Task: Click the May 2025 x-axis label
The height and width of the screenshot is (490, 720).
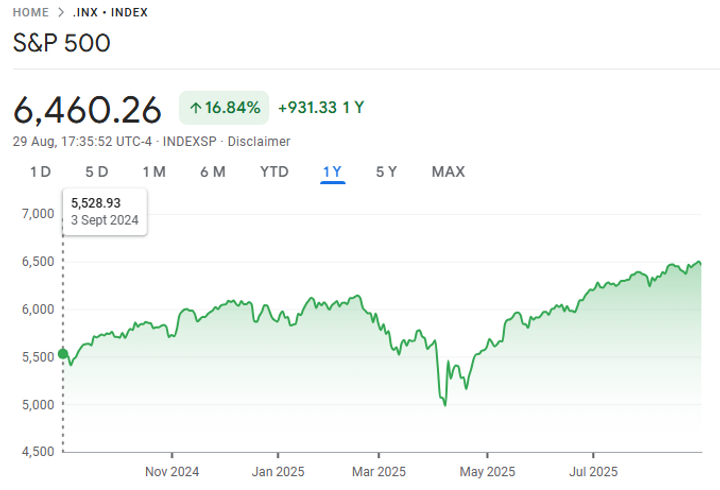Action: click(487, 470)
